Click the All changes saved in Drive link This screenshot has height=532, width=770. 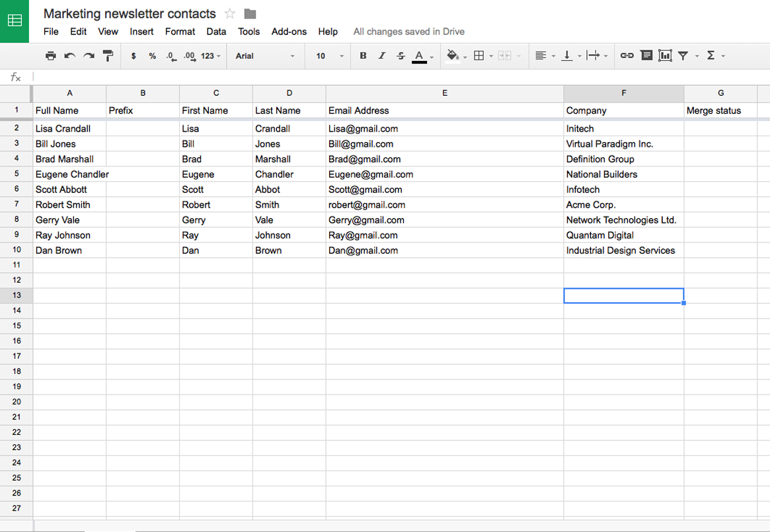pos(409,31)
